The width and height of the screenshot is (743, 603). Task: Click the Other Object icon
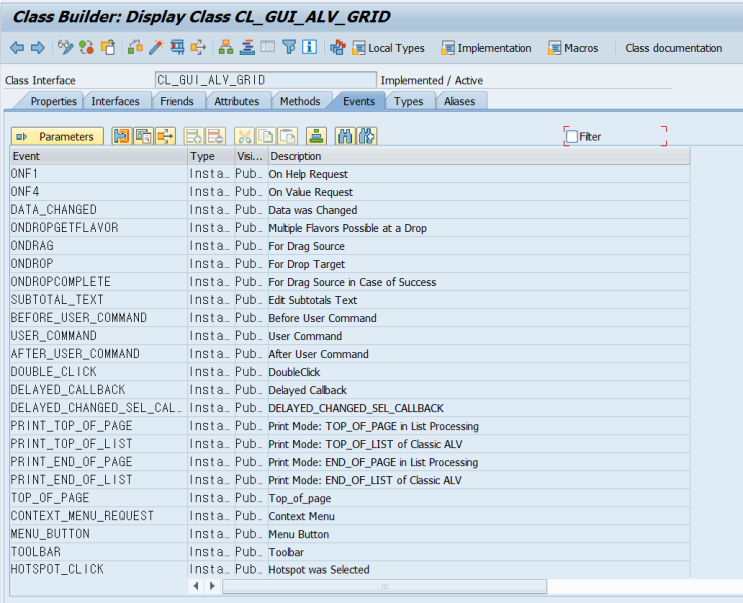[x=108, y=47]
